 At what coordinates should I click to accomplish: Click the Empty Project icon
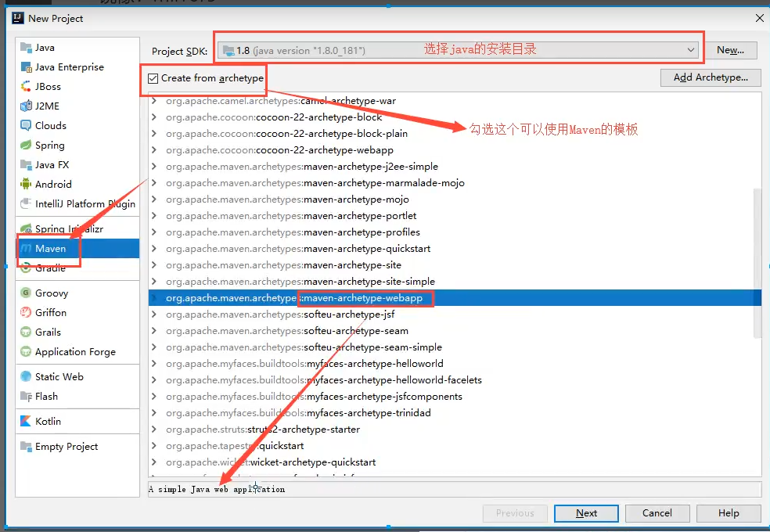(x=26, y=446)
